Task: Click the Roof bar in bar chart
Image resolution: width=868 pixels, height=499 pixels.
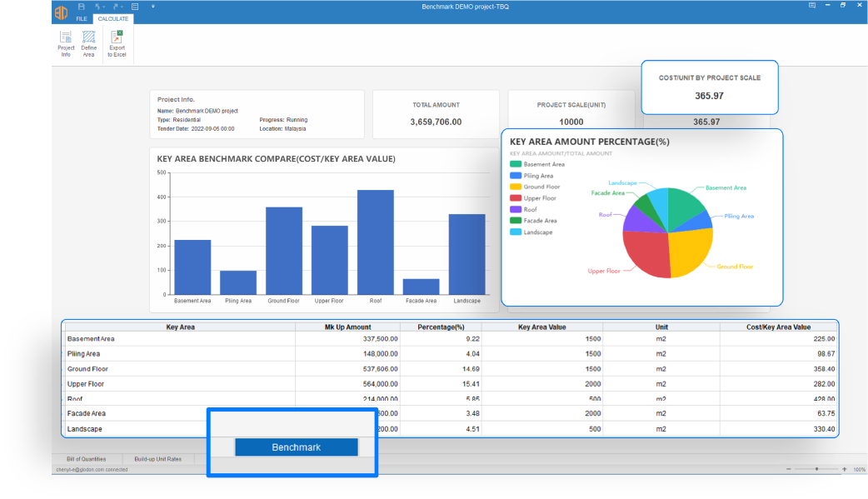Action: coord(375,242)
